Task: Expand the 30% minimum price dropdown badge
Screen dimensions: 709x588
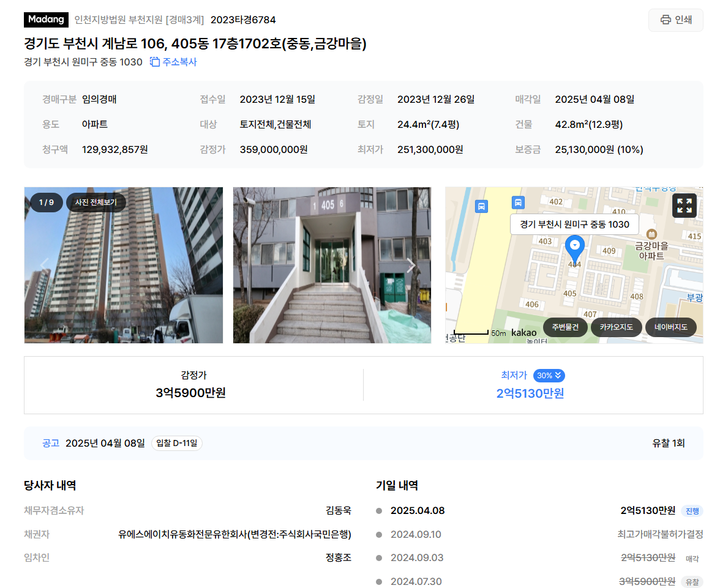Action: point(549,376)
